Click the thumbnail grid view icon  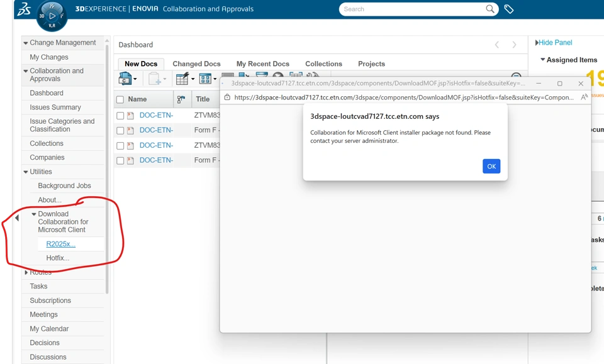coord(205,79)
